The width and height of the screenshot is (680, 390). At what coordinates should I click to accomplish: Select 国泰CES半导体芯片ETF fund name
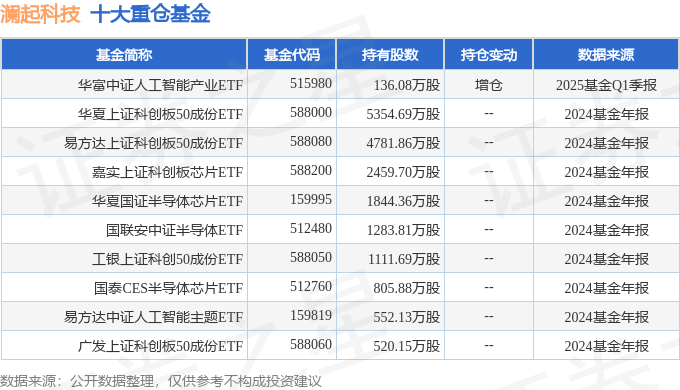[x=168, y=288]
